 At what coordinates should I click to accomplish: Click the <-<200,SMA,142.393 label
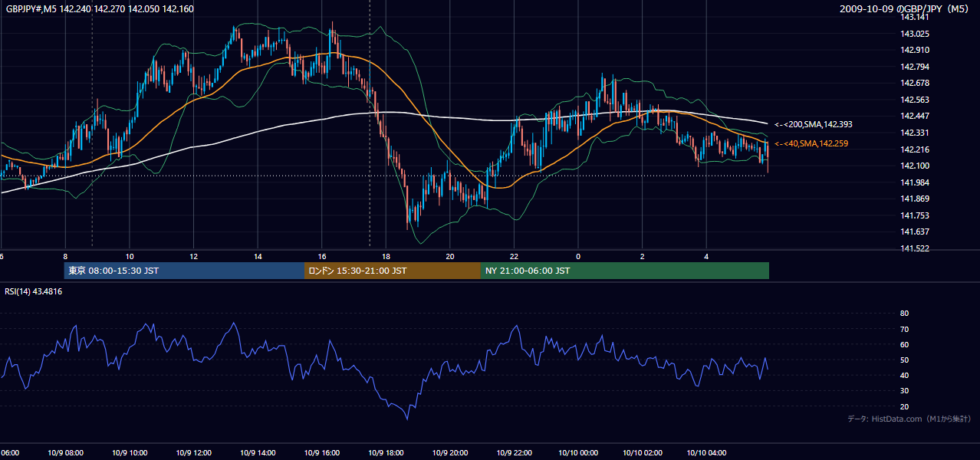coord(813,124)
